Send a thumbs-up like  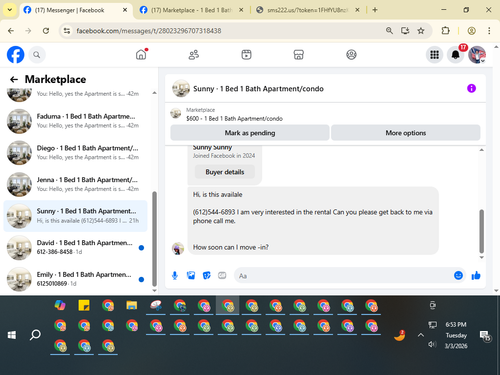[476, 275]
